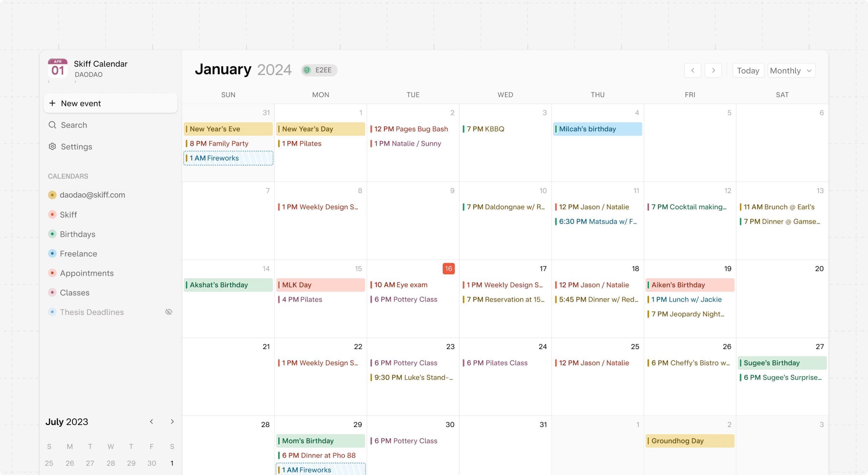This screenshot has height=475, width=868.
Task: Click the right navigation arrow icon
Action: click(x=713, y=70)
